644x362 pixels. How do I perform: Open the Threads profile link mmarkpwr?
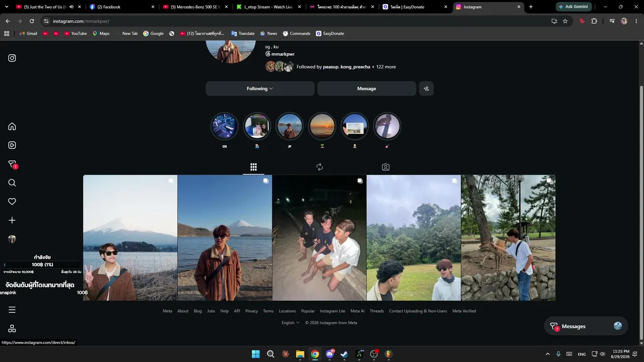[280, 54]
